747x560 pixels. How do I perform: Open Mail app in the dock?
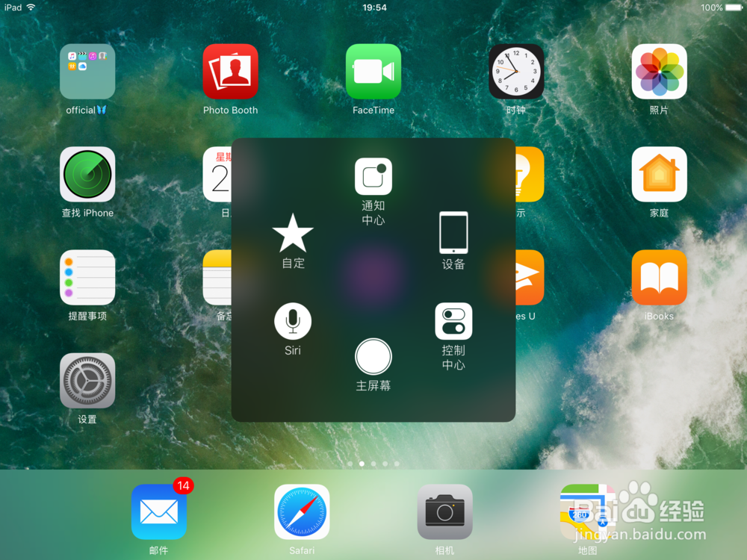point(158,512)
